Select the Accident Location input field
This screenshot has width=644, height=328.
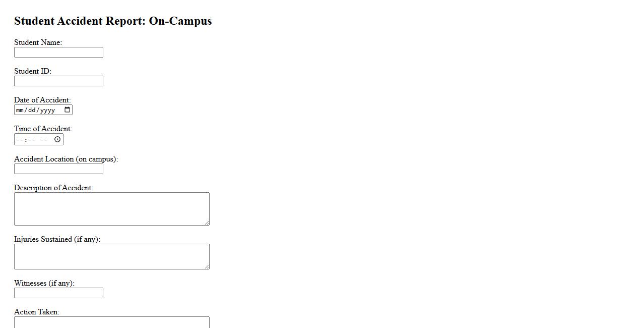click(58, 169)
